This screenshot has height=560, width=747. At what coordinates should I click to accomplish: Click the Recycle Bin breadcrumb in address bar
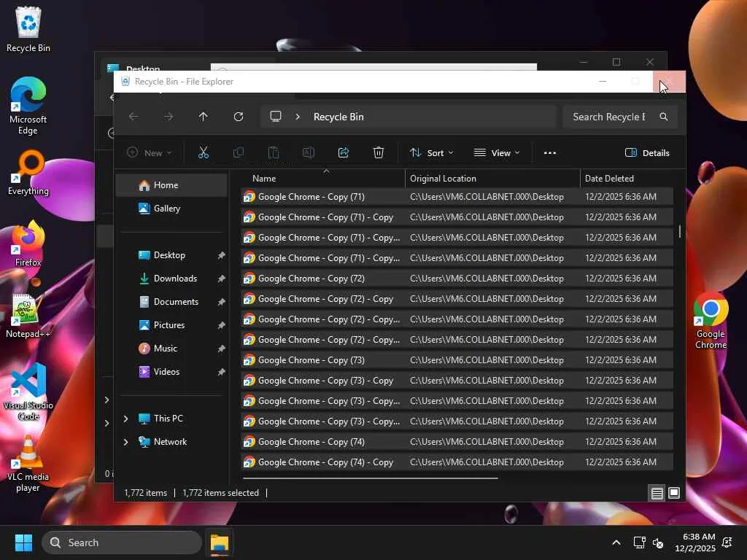tap(338, 117)
